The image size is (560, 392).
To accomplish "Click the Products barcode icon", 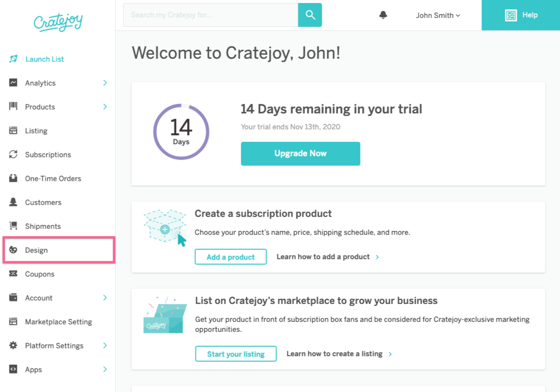I will coord(13,106).
